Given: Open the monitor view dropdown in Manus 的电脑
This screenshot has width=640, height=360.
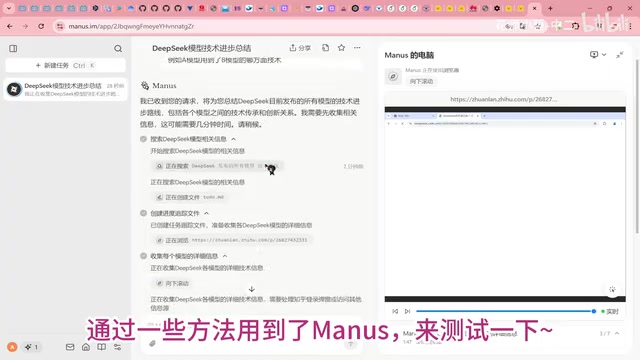Looking at the screenshot, I should coord(598,54).
